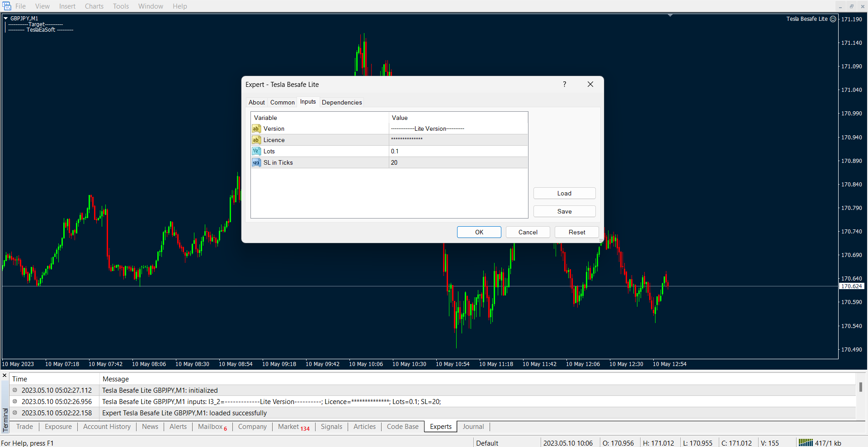Open the Charts menu
This screenshot has height=447, width=868.
click(x=94, y=6)
